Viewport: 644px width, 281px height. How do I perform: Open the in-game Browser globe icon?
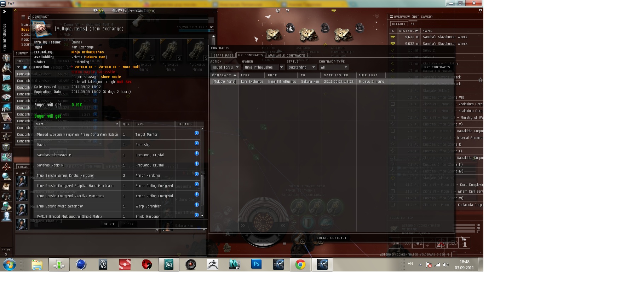pos(6,176)
